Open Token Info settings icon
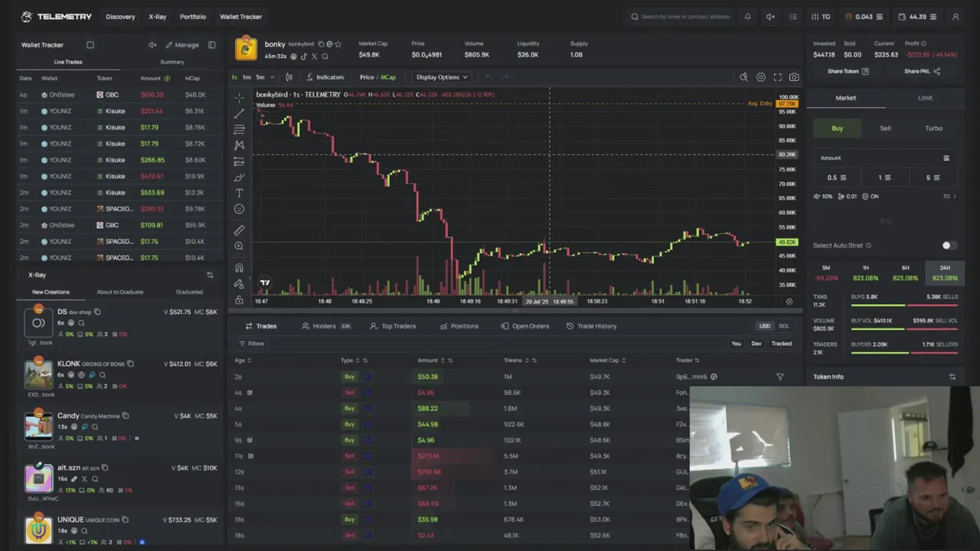Screen dimensions: 980x551 coord(952,377)
